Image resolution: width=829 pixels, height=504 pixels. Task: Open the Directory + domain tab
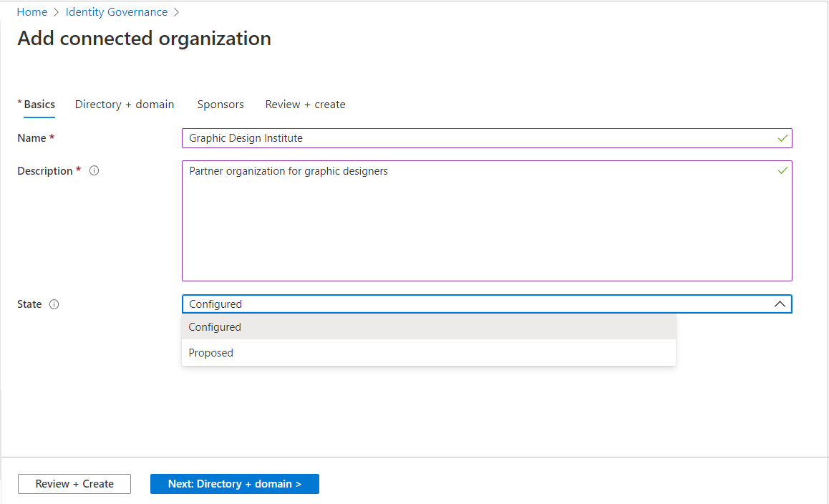125,105
